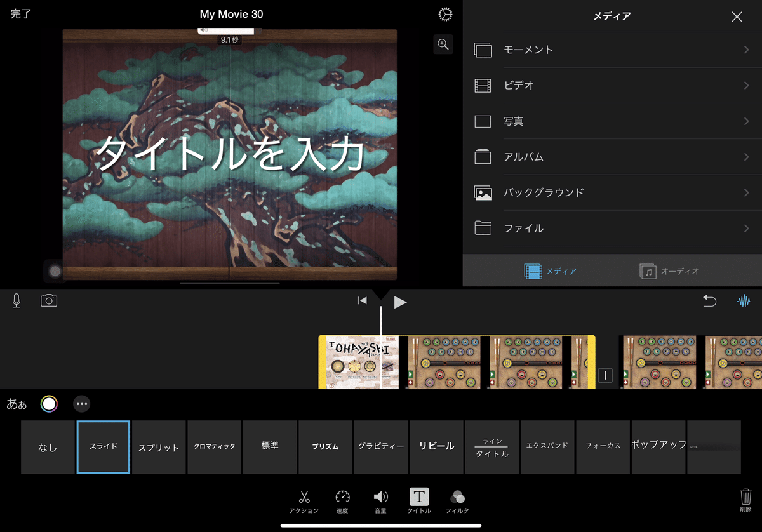The image size is (762, 532).
Task: Select the フォーカス title style
Action: (603, 447)
